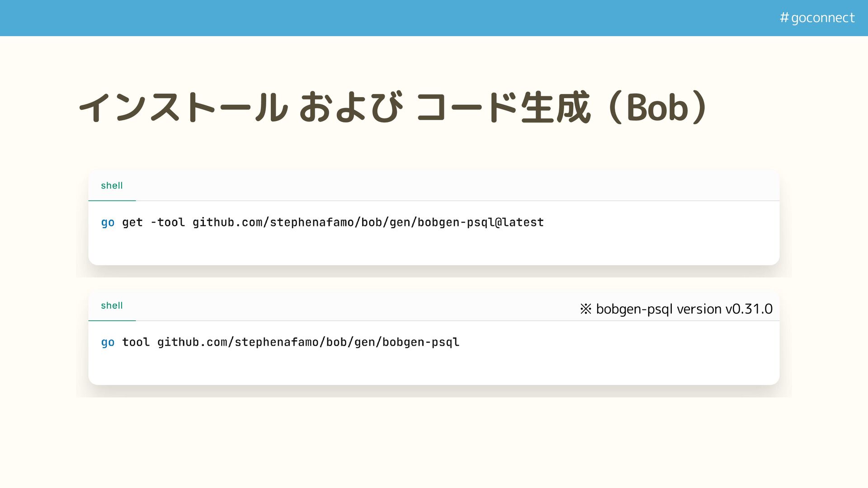Click the word Bob in the title

tap(657, 108)
